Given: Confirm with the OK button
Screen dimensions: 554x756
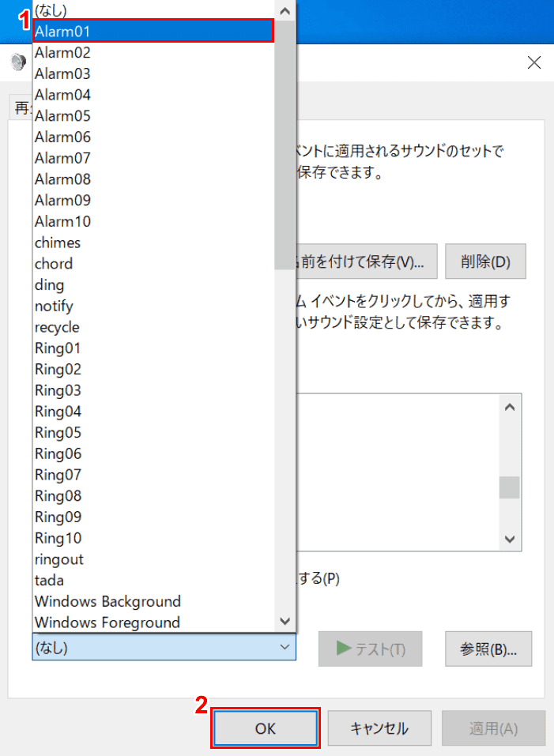Looking at the screenshot, I should coord(266,728).
